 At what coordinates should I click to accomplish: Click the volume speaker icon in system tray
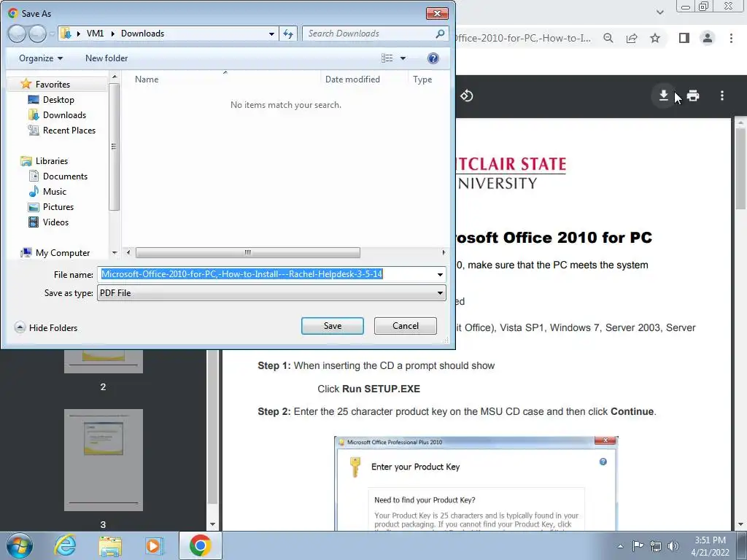(x=673, y=546)
